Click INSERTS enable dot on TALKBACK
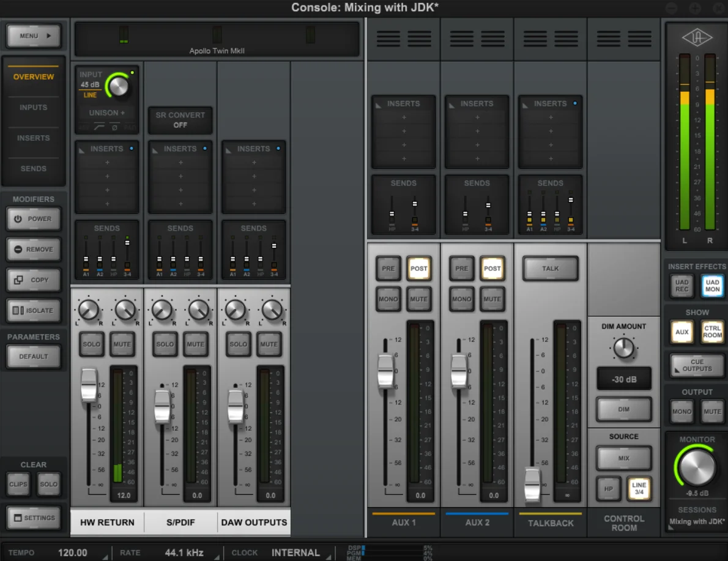This screenshot has height=561, width=728. click(575, 103)
